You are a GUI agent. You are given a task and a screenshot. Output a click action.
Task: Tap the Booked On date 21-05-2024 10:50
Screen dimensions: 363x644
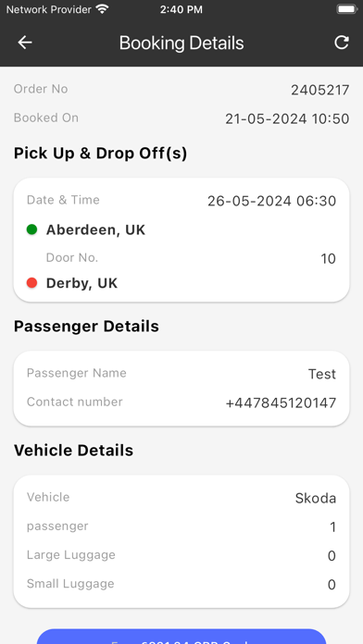(x=287, y=118)
